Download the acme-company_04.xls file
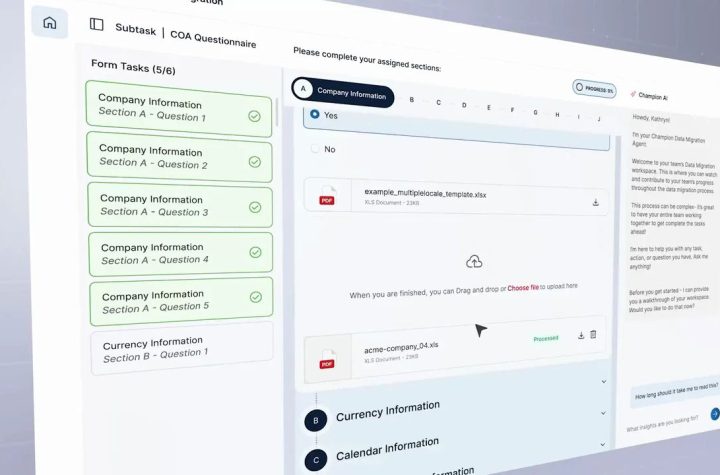The width and height of the screenshot is (720, 475). click(581, 335)
